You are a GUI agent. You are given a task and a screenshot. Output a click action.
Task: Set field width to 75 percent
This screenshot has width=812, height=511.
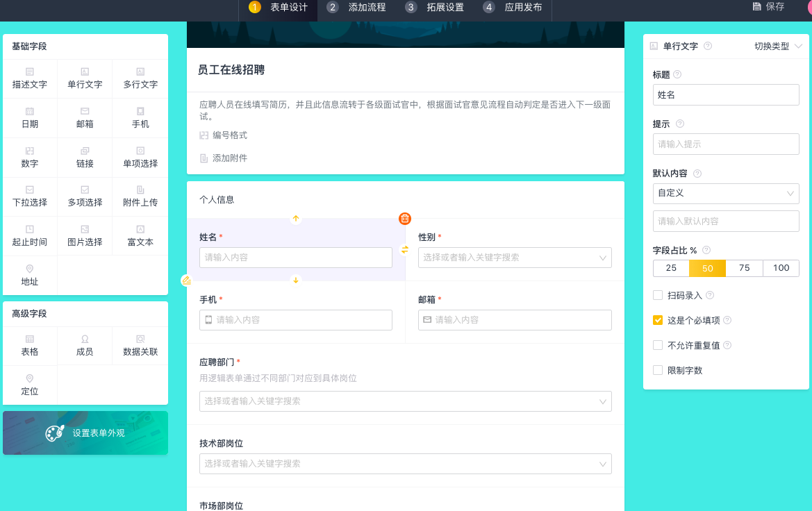point(744,268)
